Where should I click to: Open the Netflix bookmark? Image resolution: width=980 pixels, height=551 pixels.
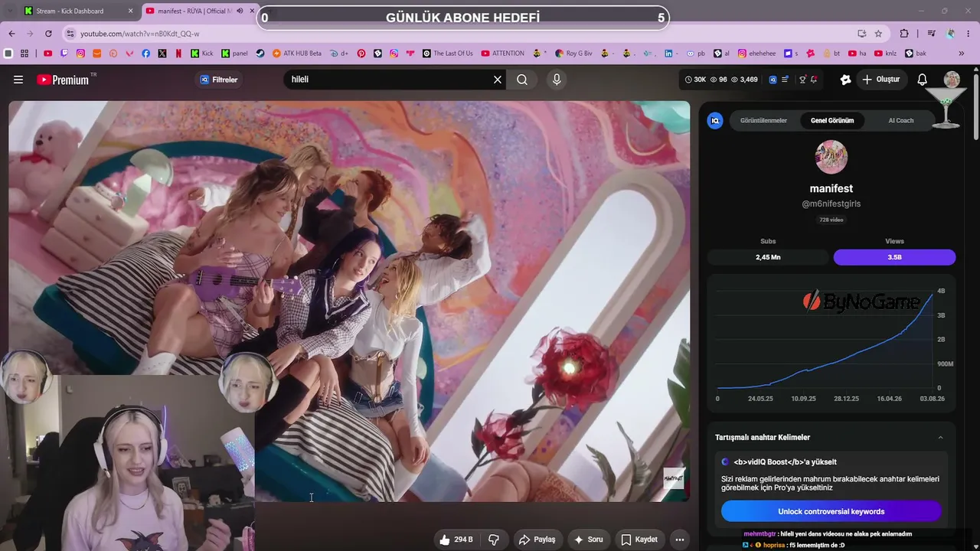point(178,54)
